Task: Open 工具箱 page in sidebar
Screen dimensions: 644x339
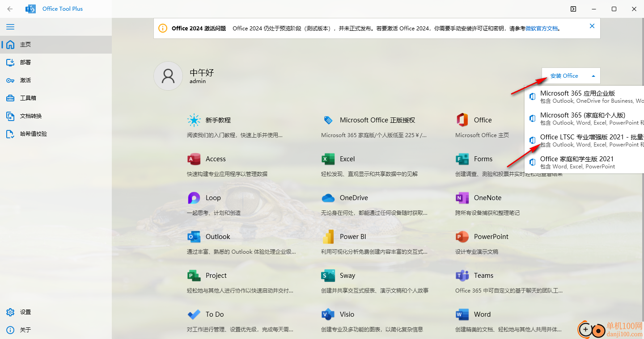Action: pyautogui.click(x=56, y=98)
